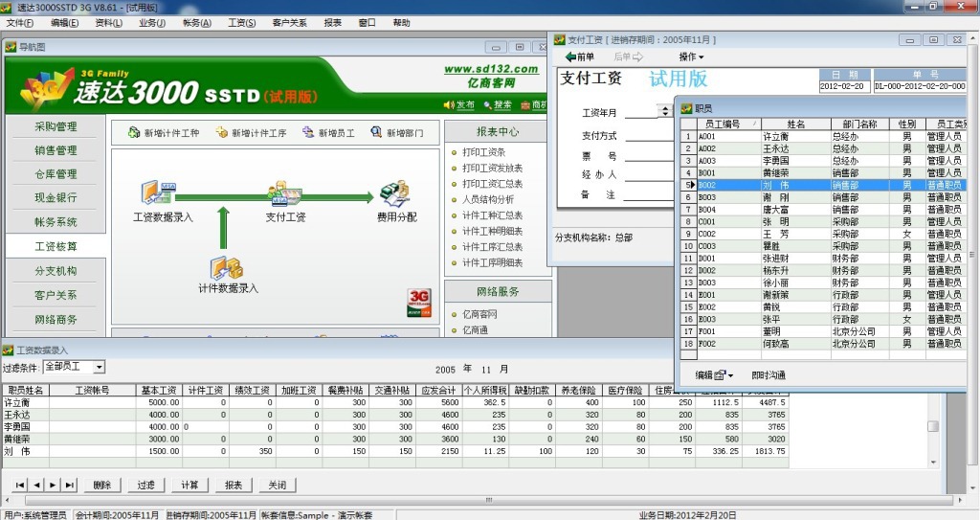Select 分支机构 in sidebar

(56, 271)
